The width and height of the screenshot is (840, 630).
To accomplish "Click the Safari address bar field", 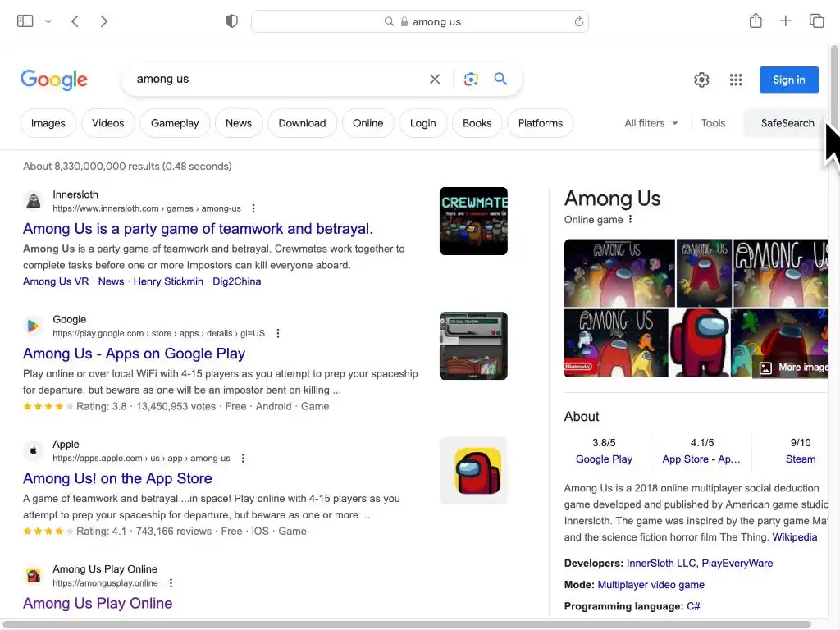I will click(420, 21).
